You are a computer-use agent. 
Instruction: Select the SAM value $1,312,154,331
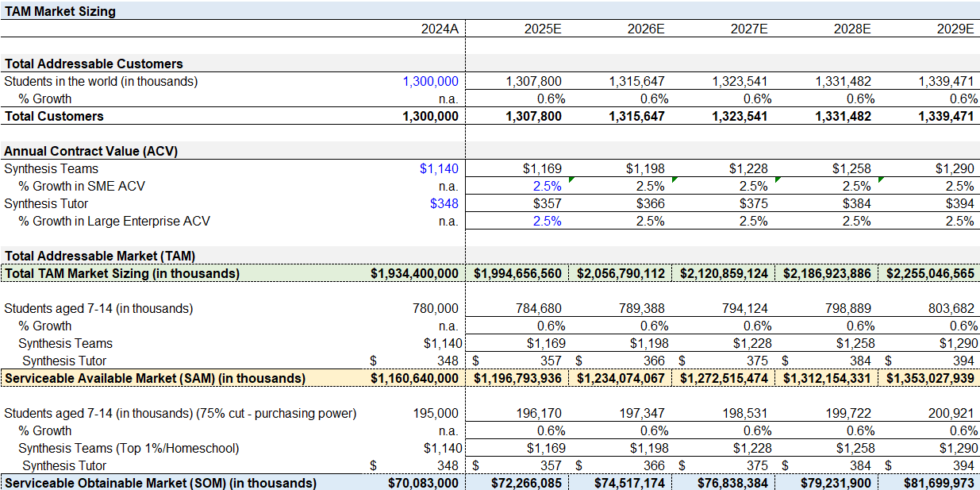[828, 378]
